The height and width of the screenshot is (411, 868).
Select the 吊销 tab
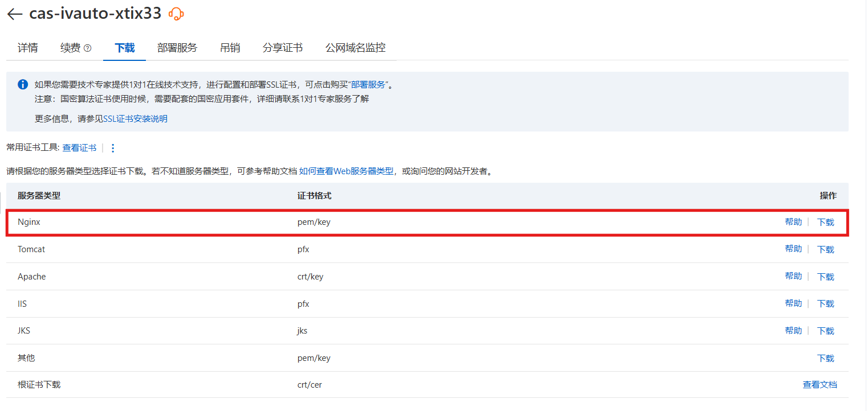click(x=230, y=48)
